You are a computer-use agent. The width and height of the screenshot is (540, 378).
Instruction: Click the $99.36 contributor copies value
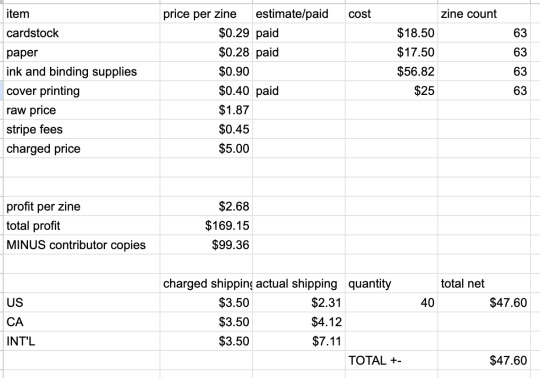click(206, 245)
